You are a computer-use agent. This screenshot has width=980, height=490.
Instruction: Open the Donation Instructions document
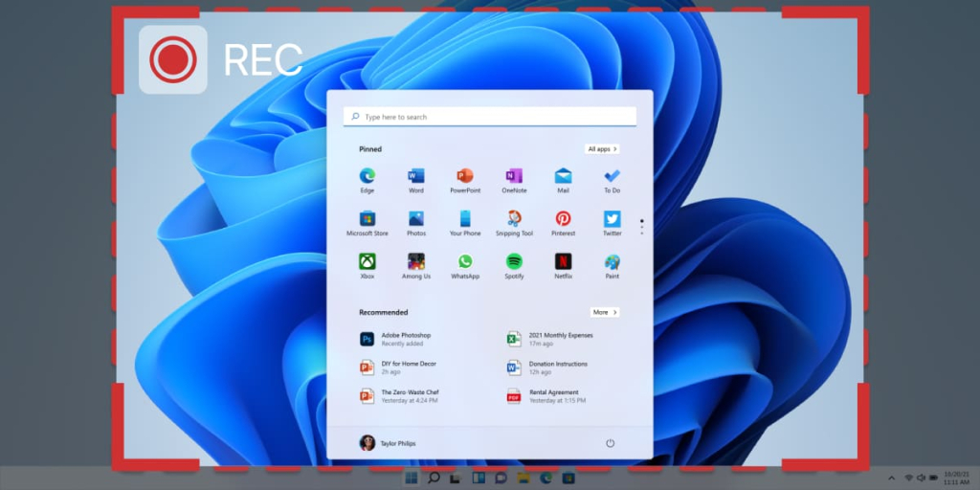[547, 367]
